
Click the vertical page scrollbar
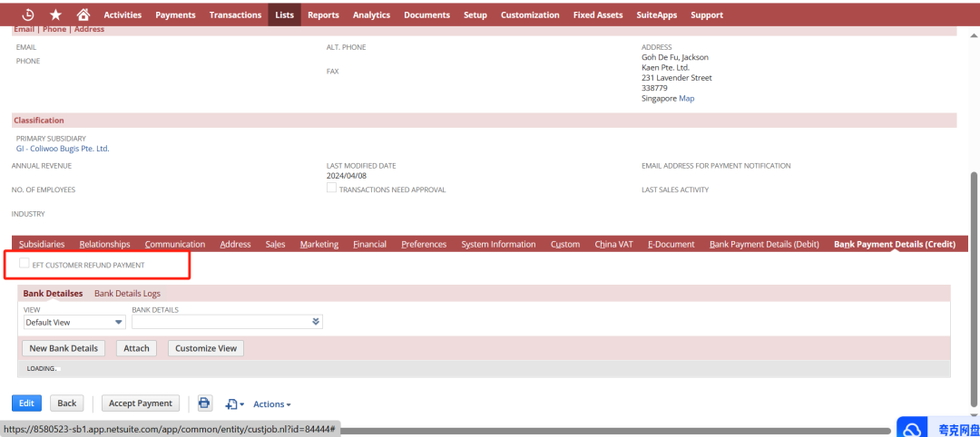pos(973,290)
